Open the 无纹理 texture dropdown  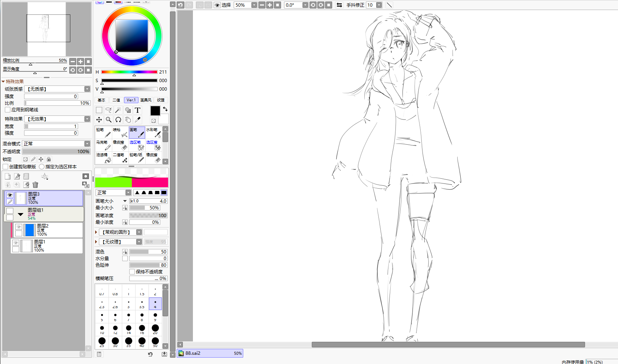pos(120,242)
